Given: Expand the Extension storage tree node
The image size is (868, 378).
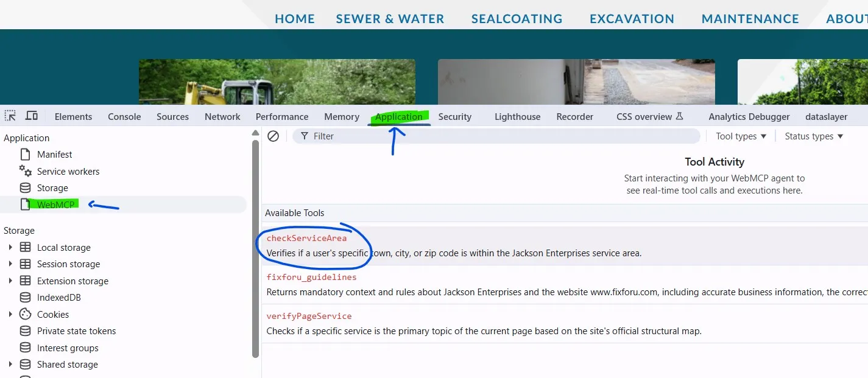Looking at the screenshot, I should (x=10, y=281).
